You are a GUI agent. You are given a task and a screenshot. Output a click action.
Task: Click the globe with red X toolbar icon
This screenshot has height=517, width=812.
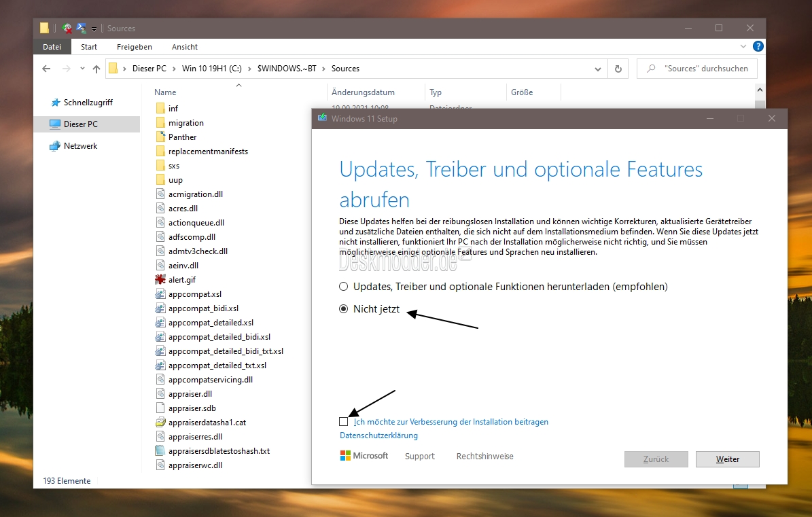(x=67, y=28)
